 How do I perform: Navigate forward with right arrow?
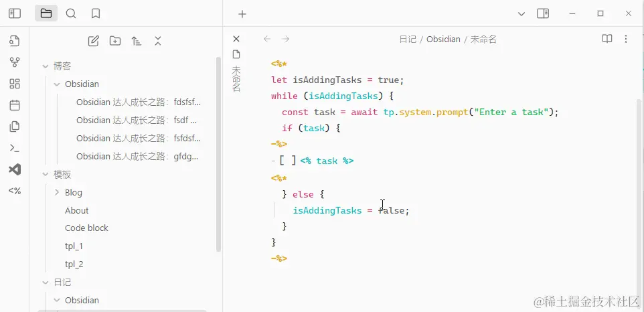point(286,39)
